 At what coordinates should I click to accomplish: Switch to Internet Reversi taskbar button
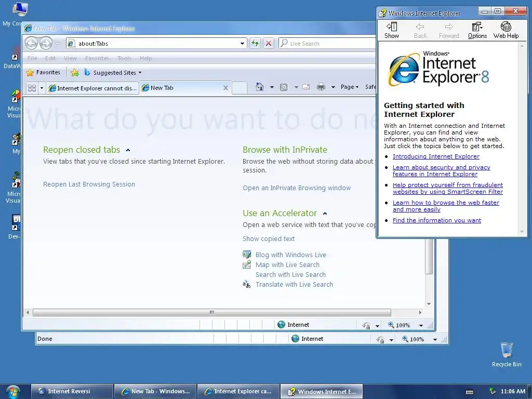click(x=72, y=391)
